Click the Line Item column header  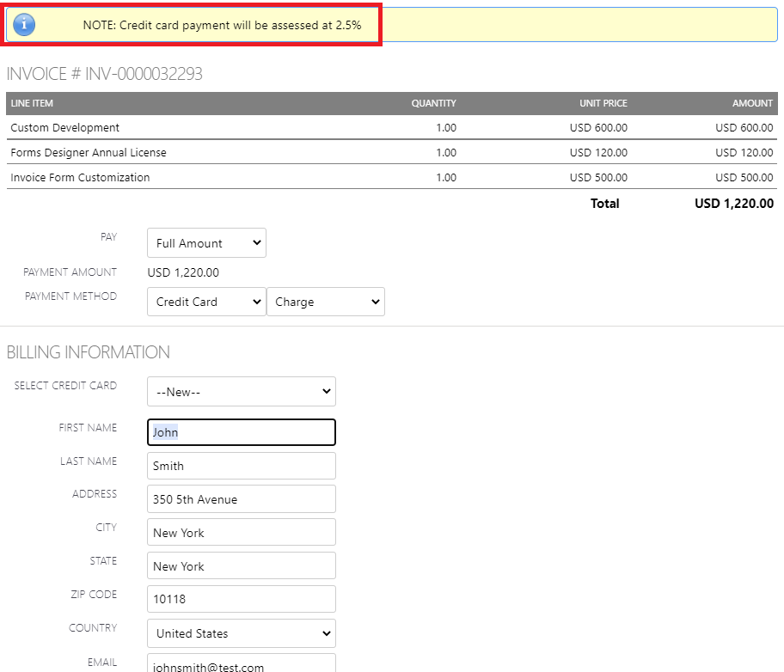point(32,103)
